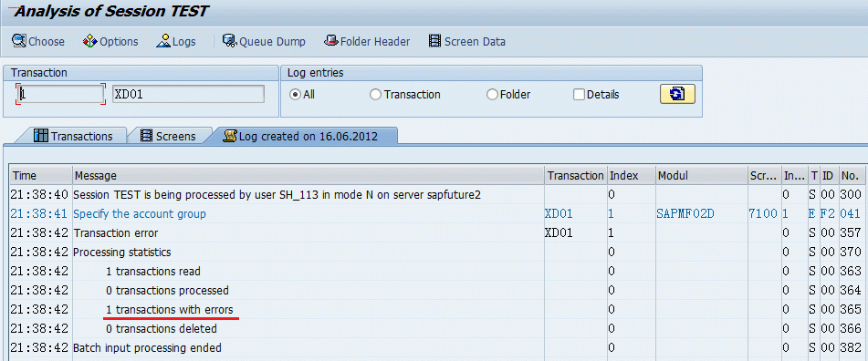Click the Time column header
The width and height of the screenshot is (868, 361).
coord(41,175)
